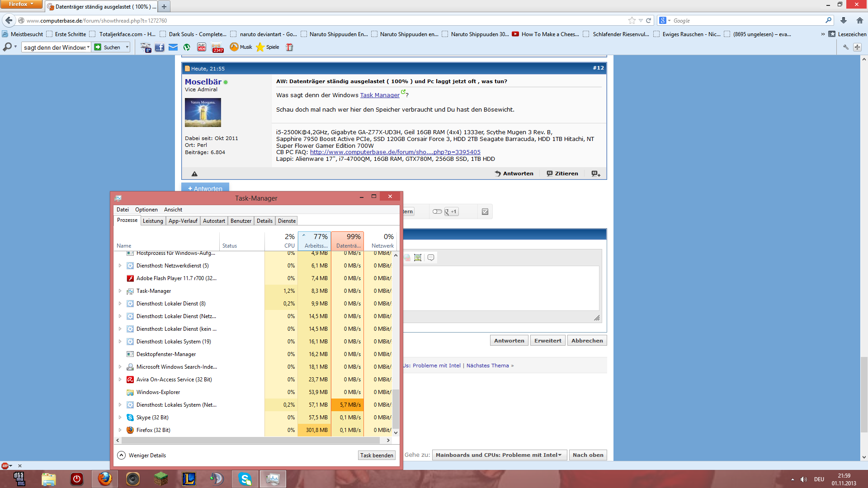Click the Task beenden button
The height and width of the screenshot is (488, 868).
377,455
